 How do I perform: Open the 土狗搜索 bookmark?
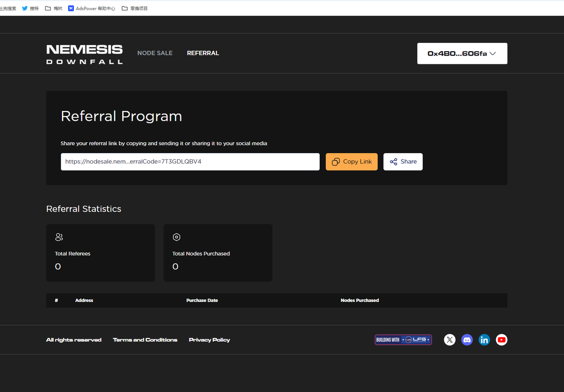click(8, 8)
